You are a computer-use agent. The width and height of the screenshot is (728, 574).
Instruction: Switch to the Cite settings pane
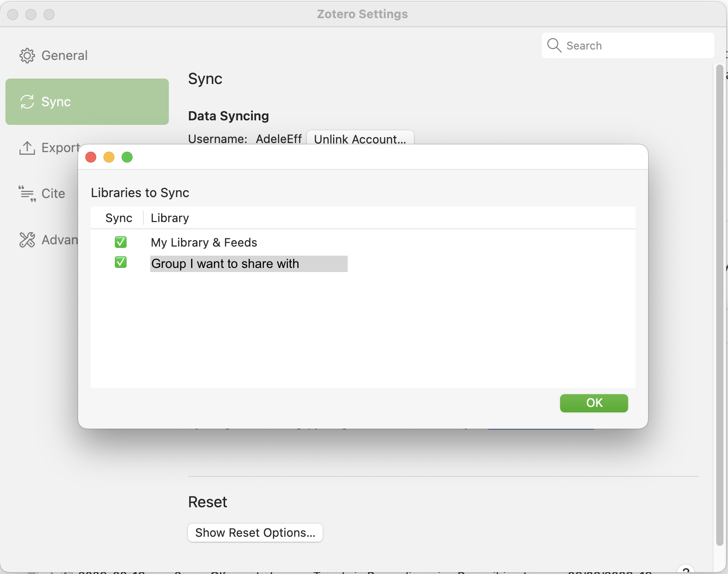point(42,193)
